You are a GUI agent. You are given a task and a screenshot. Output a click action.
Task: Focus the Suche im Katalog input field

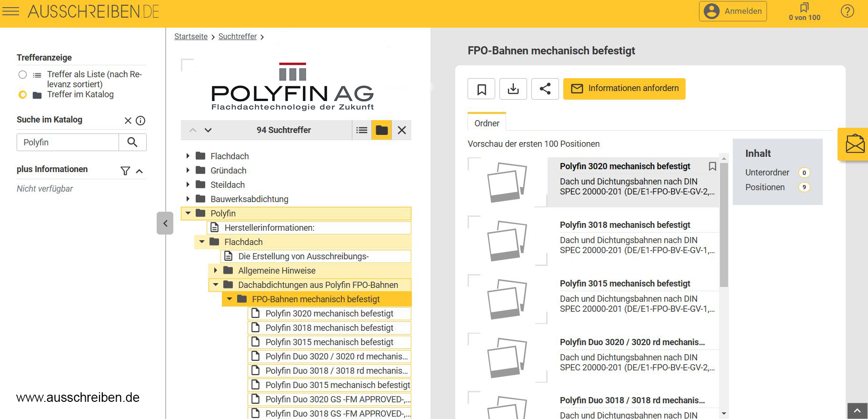point(68,142)
